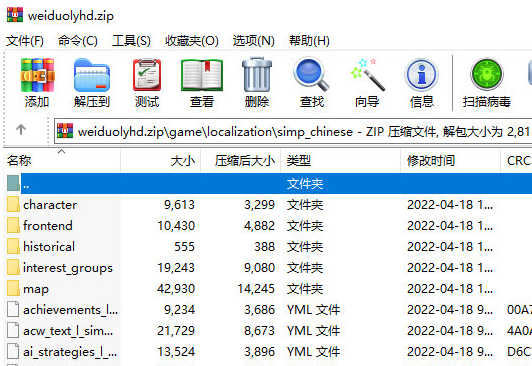Click the frontend folder name
The width and height of the screenshot is (532, 366).
pos(48,226)
